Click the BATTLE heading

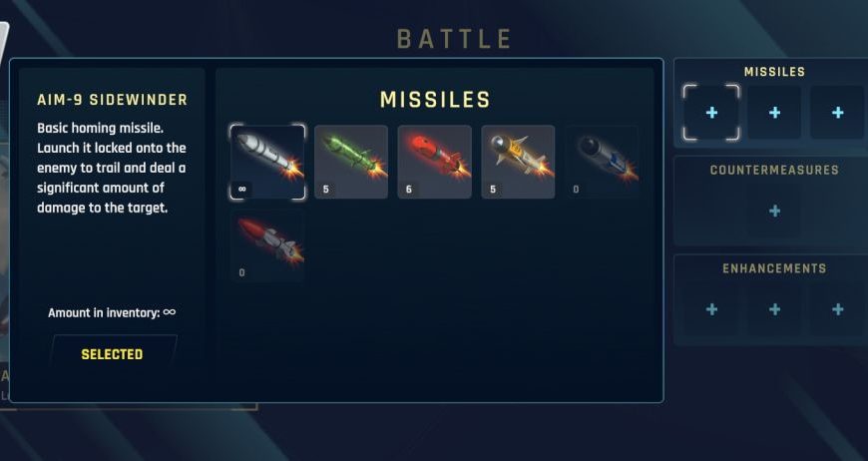click(x=454, y=39)
